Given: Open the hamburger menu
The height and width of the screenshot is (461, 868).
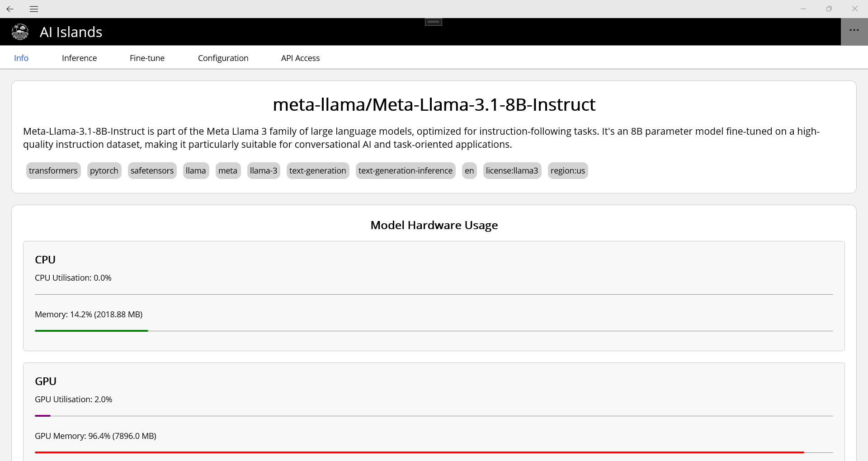Looking at the screenshot, I should point(34,9).
